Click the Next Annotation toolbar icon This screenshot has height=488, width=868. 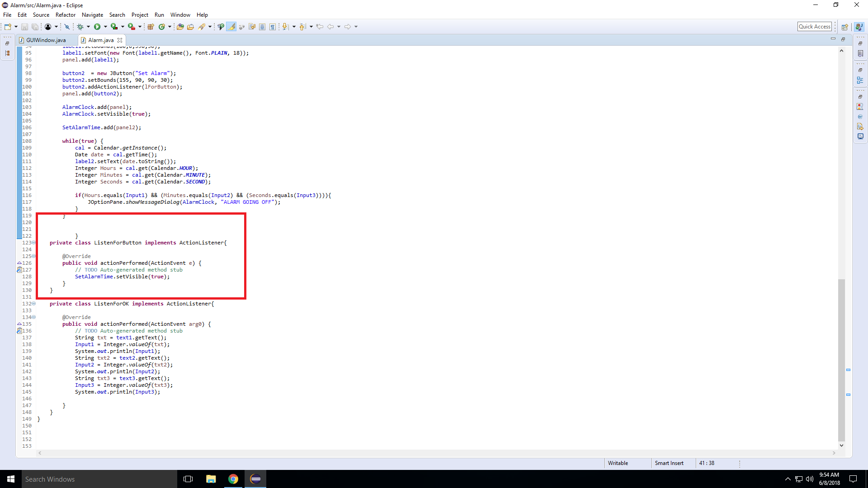[285, 27]
